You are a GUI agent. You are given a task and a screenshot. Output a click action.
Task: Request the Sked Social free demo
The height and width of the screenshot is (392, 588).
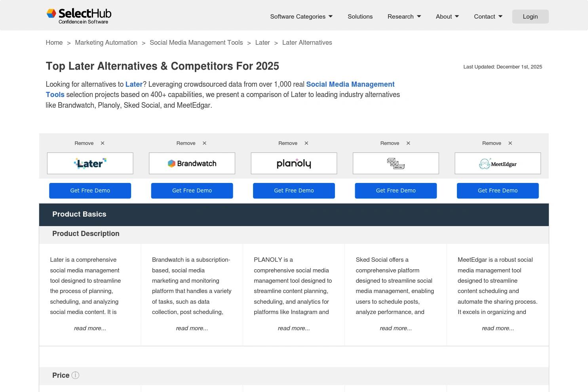pyautogui.click(x=396, y=190)
